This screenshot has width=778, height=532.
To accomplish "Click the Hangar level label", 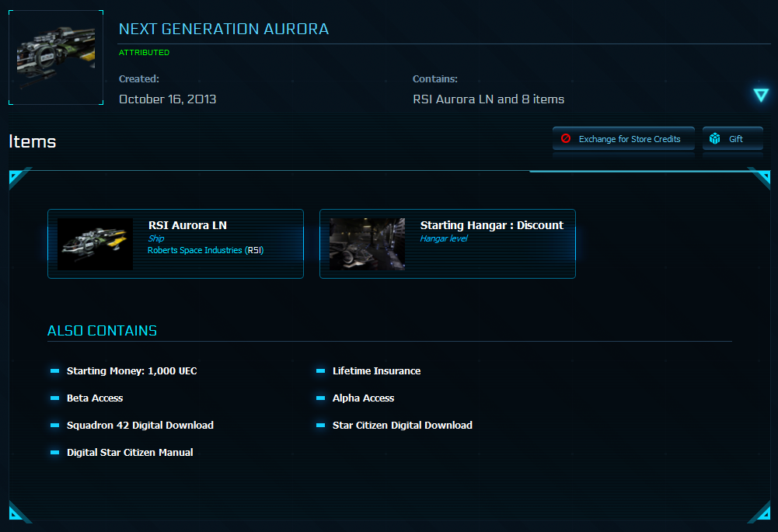I will [444, 238].
